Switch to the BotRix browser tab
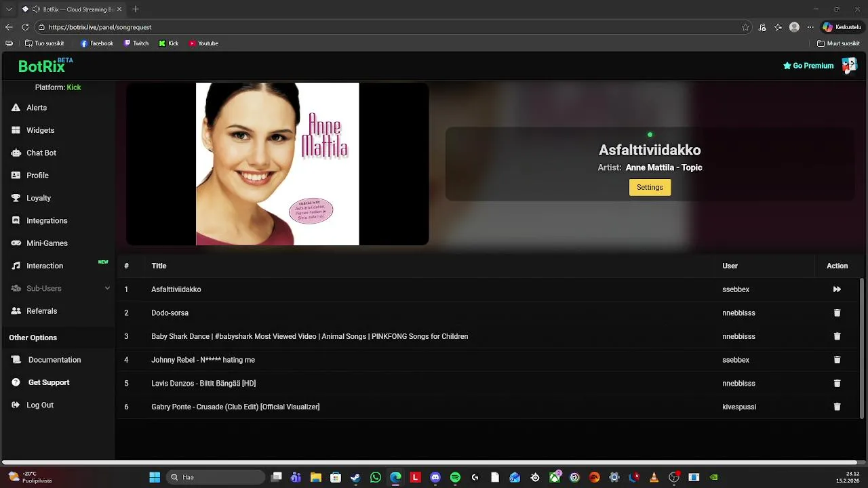Screen dimensions: 868x488 tap(72, 9)
